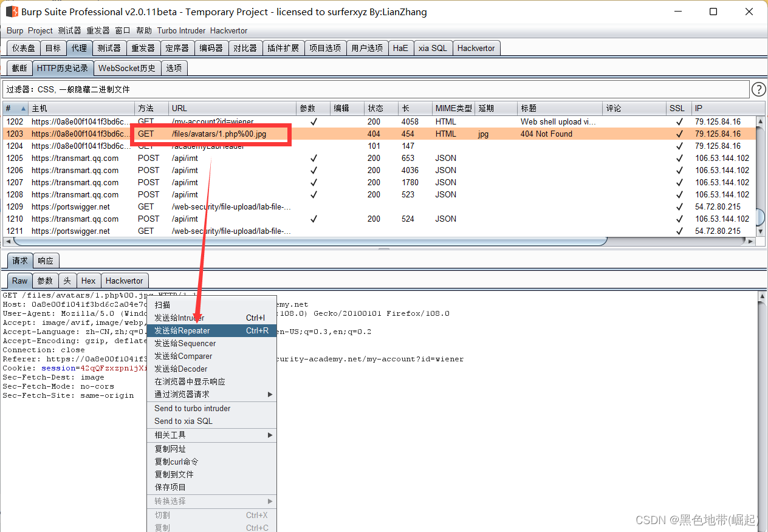Click 扫描 in the context menu
The width and height of the screenshot is (768, 532).
click(211, 305)
